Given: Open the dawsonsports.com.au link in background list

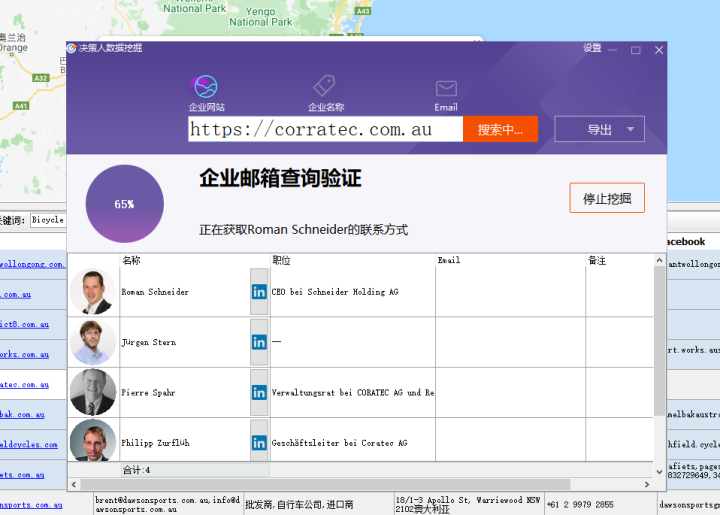Looking at the screenshot, I should pyautogui.click(x=30, y=505).
